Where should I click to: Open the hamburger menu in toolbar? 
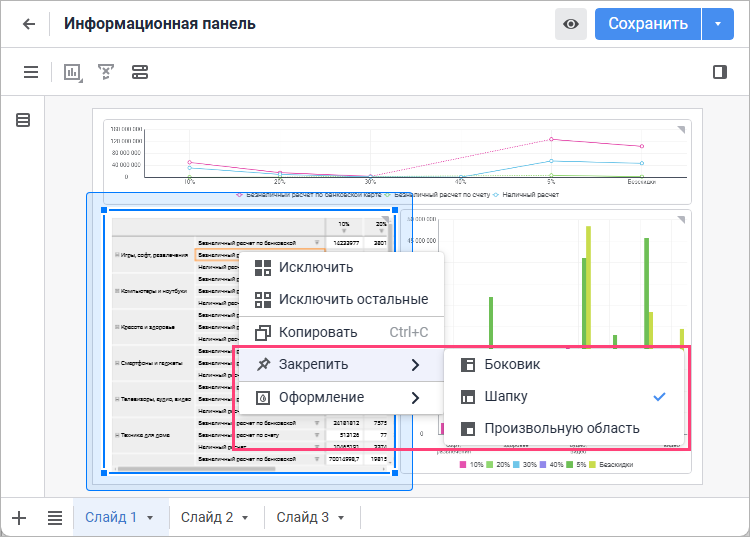click(31, 72)
